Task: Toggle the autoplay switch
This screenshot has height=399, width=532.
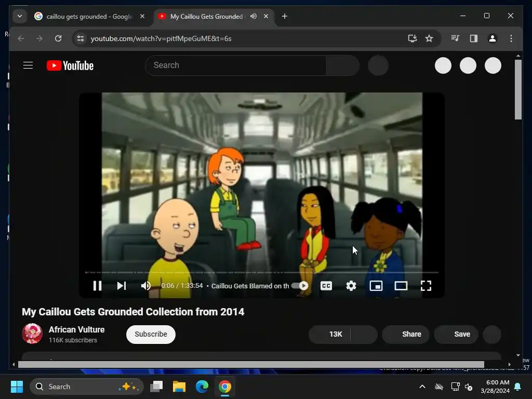Action: 300,286
